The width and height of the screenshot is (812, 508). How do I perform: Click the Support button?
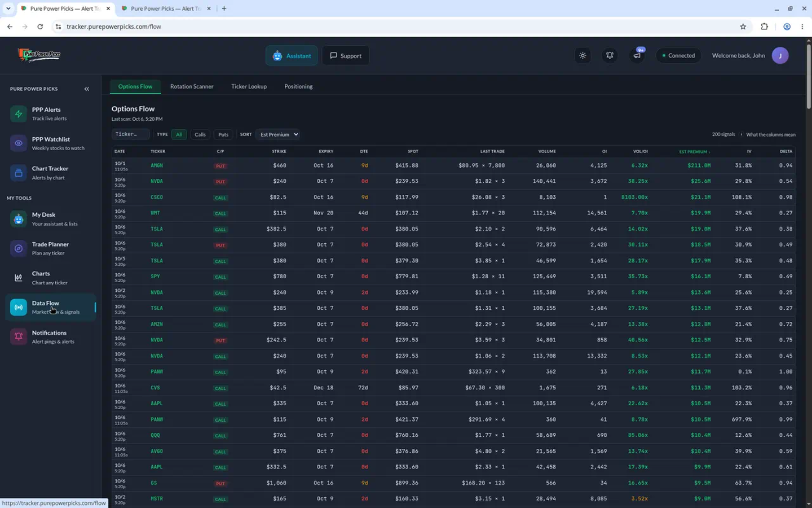[x=346, y=55]
